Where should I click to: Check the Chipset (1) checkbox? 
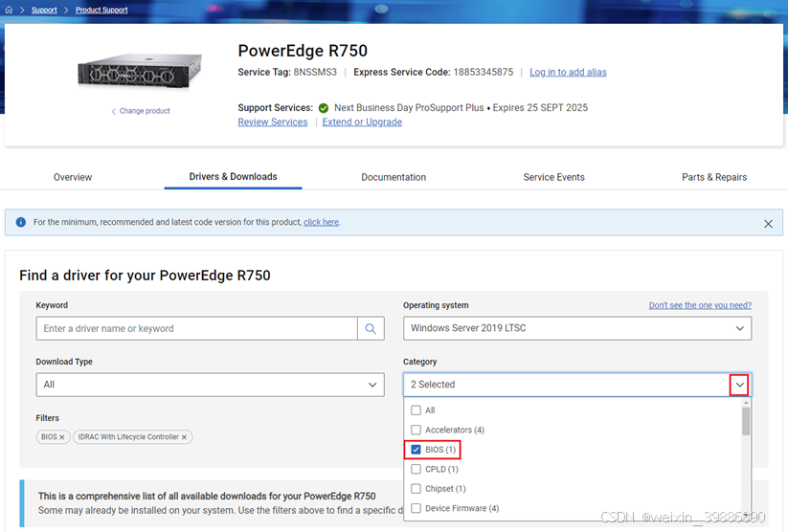(x=416, y=489)
